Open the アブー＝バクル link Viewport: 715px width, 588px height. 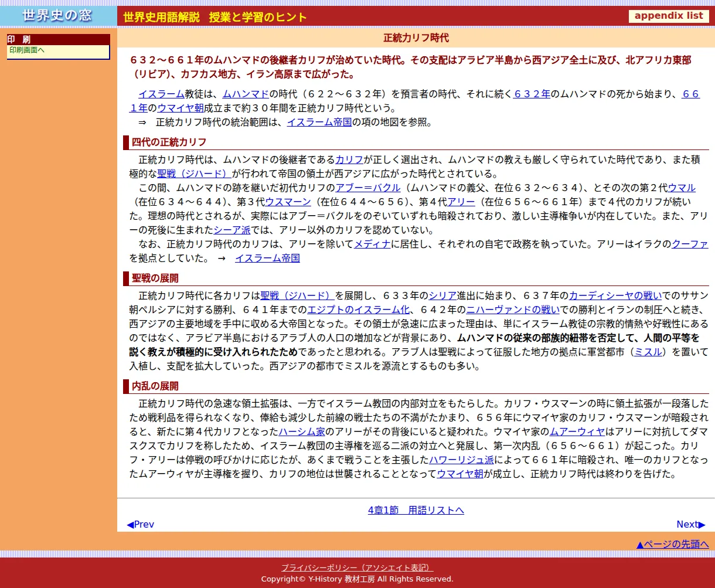[368, 188]
